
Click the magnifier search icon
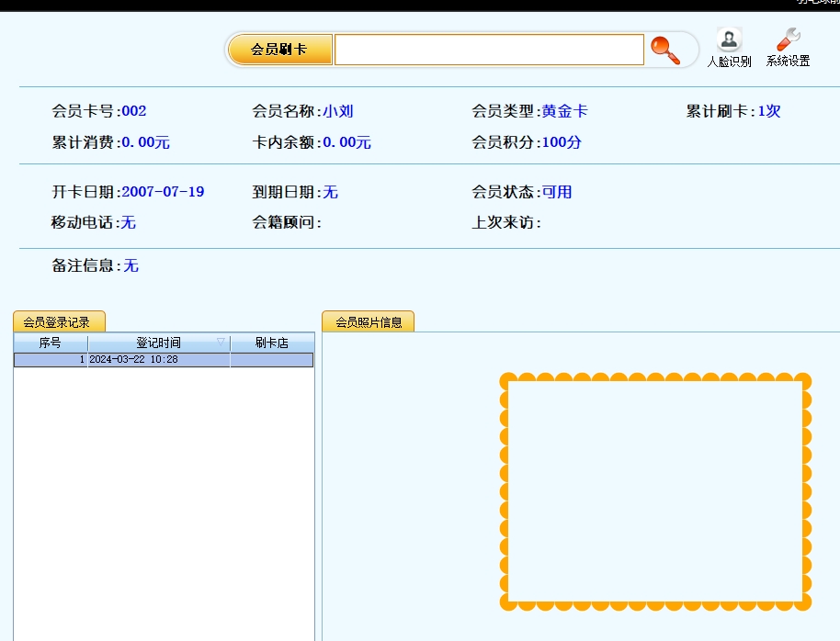(665, 50)
